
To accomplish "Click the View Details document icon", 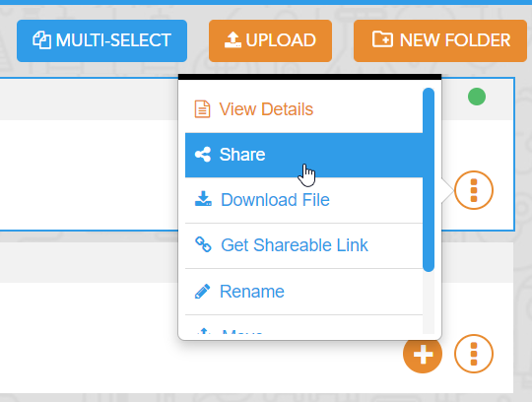I will [202, 109].
